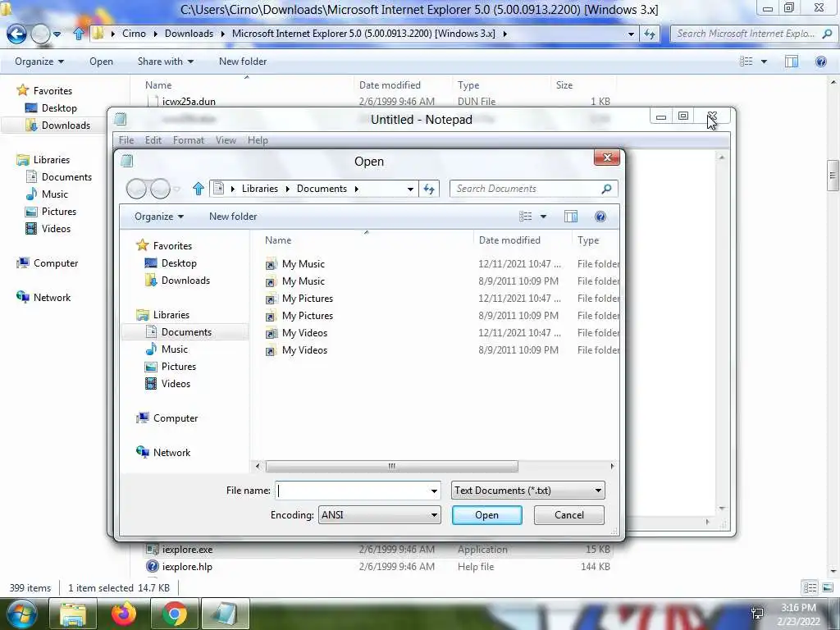Click the network tray icon
Viewport: 840px width, 630px height.
click(757, 614)
